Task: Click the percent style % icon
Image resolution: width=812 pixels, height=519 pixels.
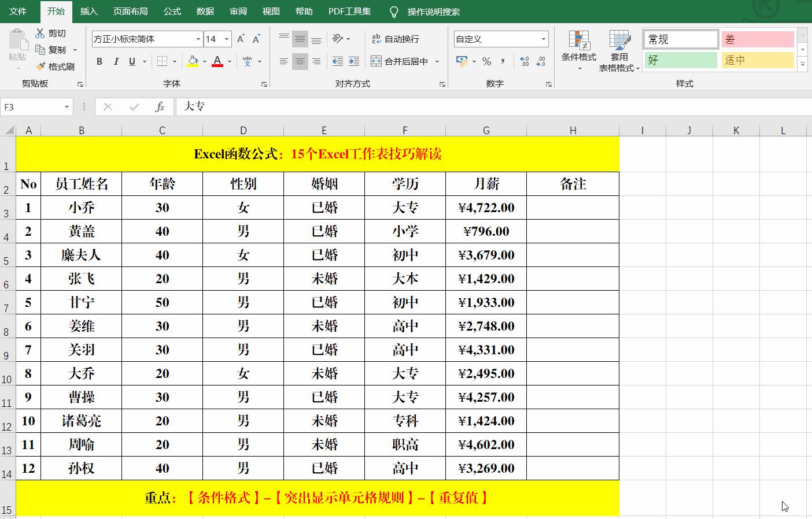Action: pyautogui.click(x=486, y=61)
